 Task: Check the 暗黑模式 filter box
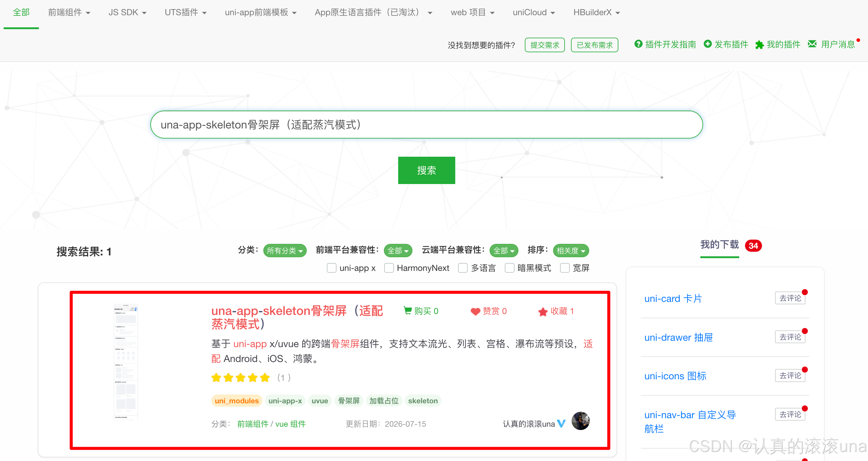point(510,268)
